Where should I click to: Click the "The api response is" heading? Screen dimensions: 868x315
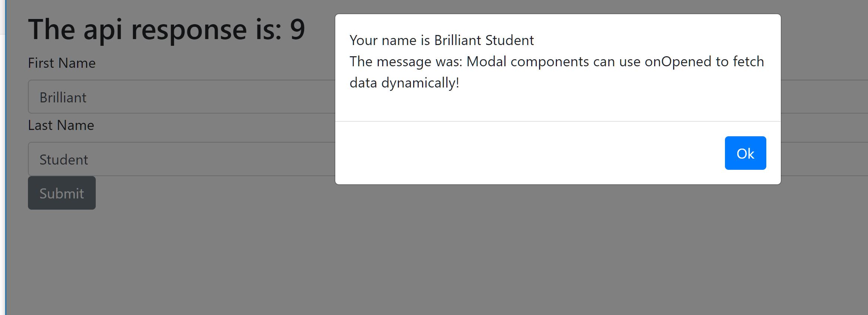click(166, 29)
